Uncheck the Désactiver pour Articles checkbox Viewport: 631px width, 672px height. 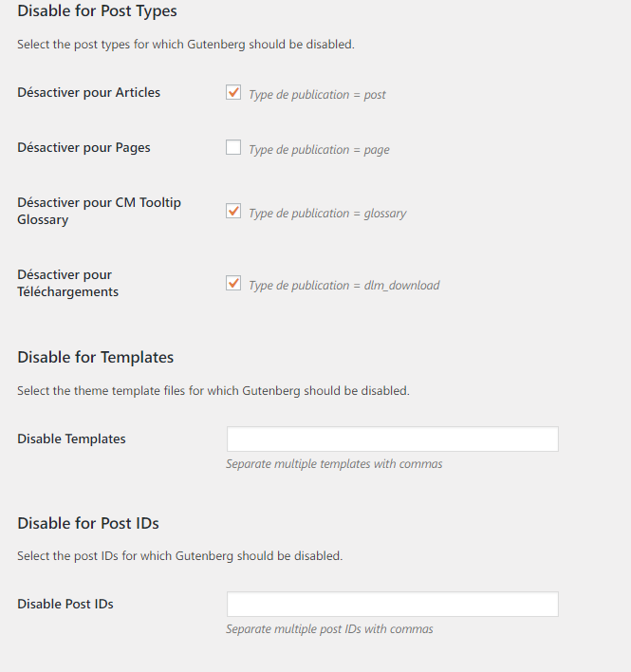pos(233,93)
